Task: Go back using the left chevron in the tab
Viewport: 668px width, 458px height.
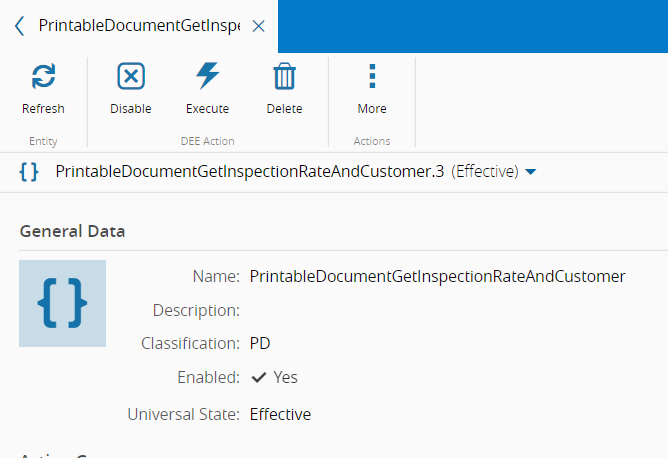Action: pos(20,26)
